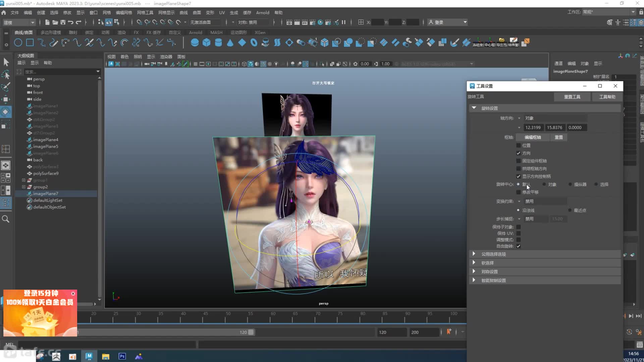Select imagePlane4 in the outliner

[x=46, y=139]
